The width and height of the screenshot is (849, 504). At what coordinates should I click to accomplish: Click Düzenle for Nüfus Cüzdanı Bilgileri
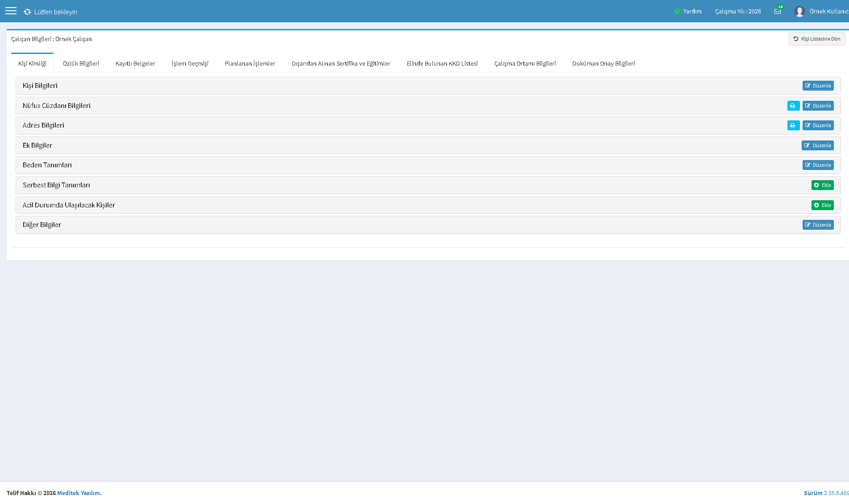[818, 106]
